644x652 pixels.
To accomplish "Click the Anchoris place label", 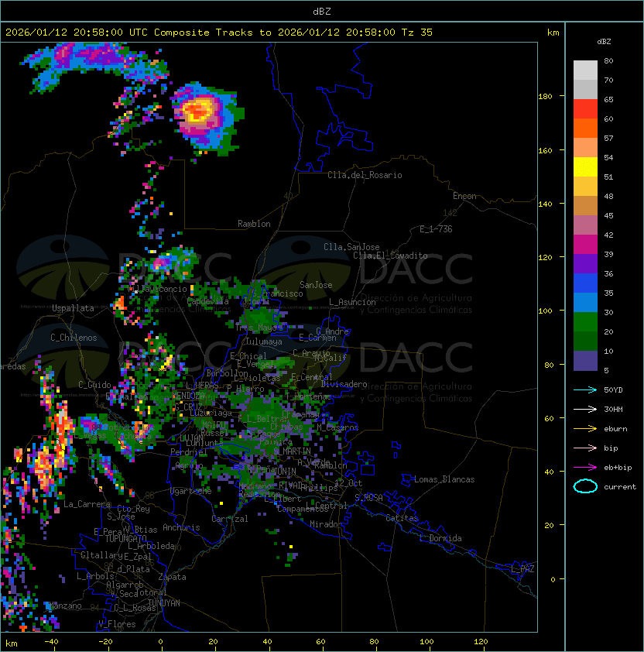I will [181, 527].
